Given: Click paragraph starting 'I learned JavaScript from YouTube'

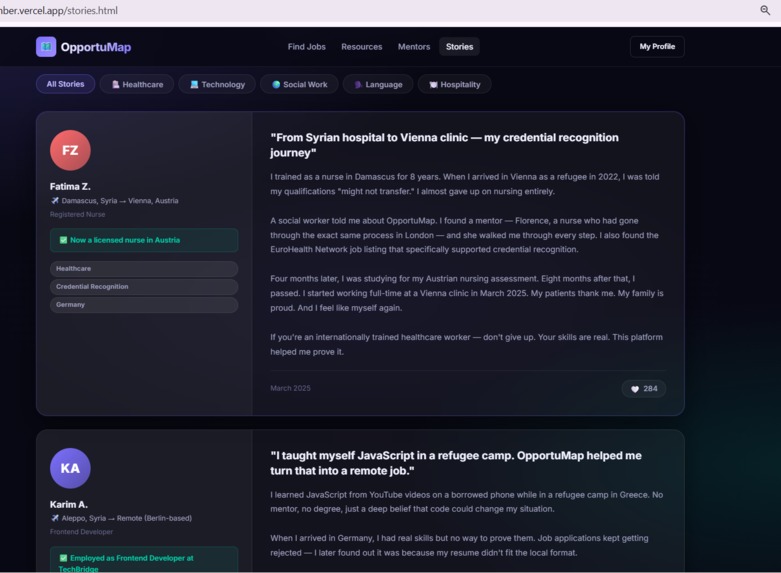Looking at the screenshot, I should [467, 502].
